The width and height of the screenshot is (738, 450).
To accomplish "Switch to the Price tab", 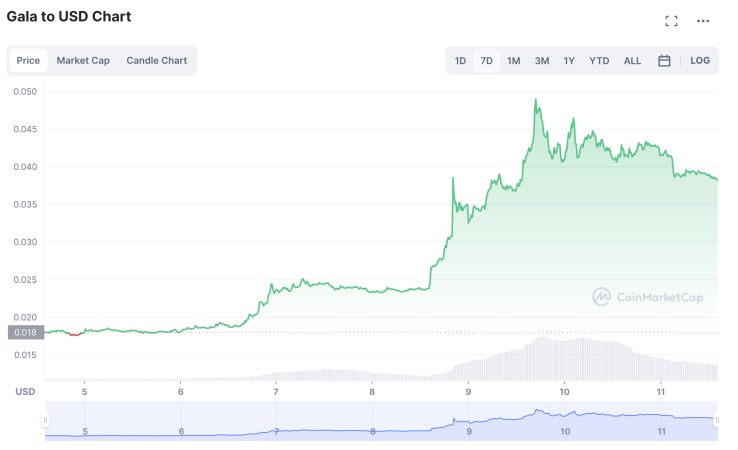I will (28, 61).
